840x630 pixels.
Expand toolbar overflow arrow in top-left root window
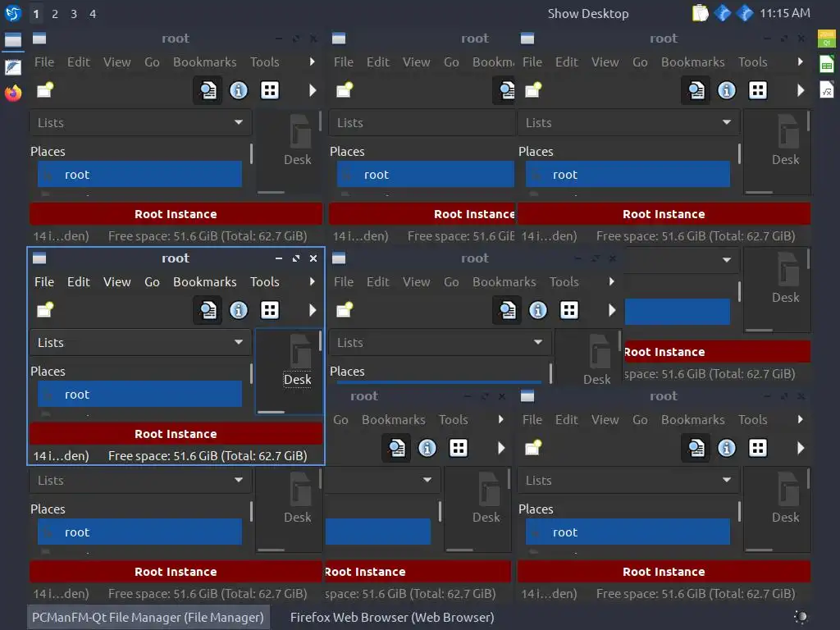[313, 90]
